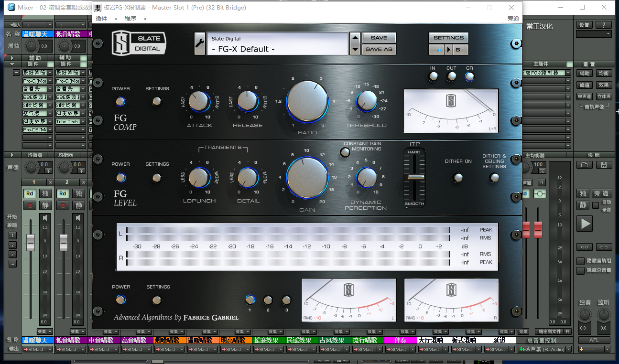Open track 1 Pro-G plugin slot dropdown
The image size is (619, 364).
pyautogui.click(x=50, y=81)
